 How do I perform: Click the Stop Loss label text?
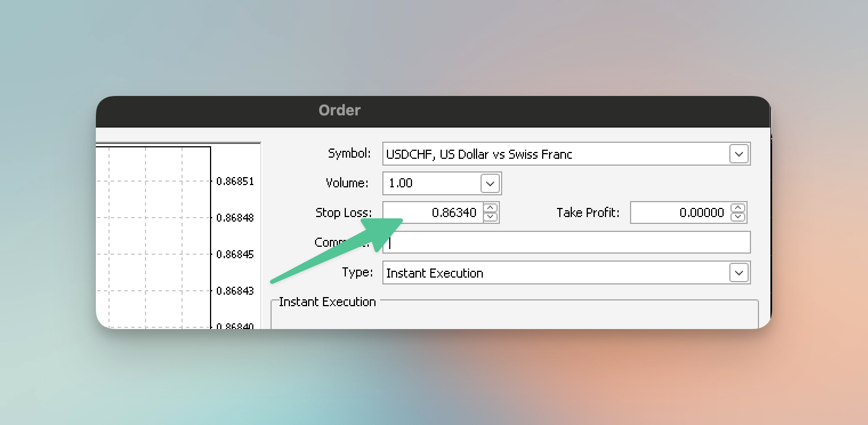[343, 213]
